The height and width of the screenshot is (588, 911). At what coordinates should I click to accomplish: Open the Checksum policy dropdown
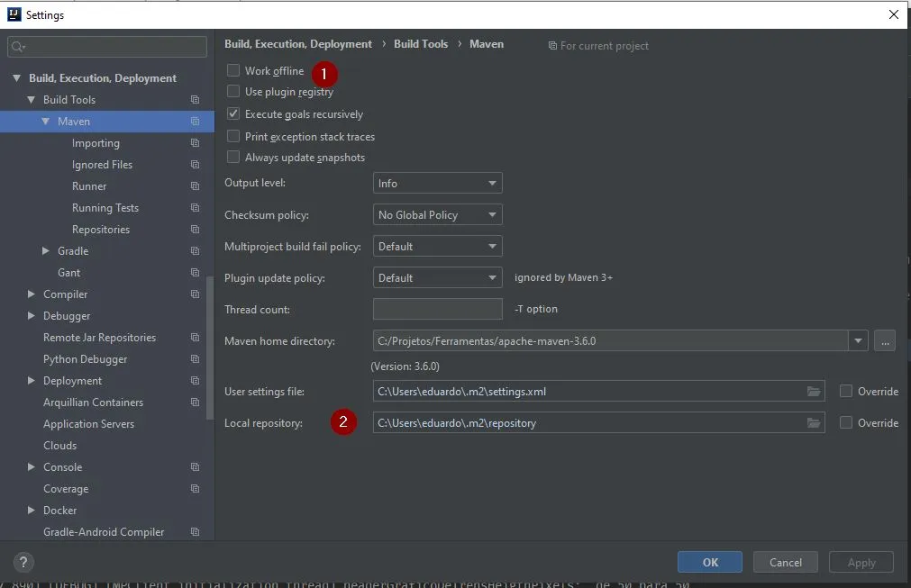pyautogui.click(x=438, y=215)
